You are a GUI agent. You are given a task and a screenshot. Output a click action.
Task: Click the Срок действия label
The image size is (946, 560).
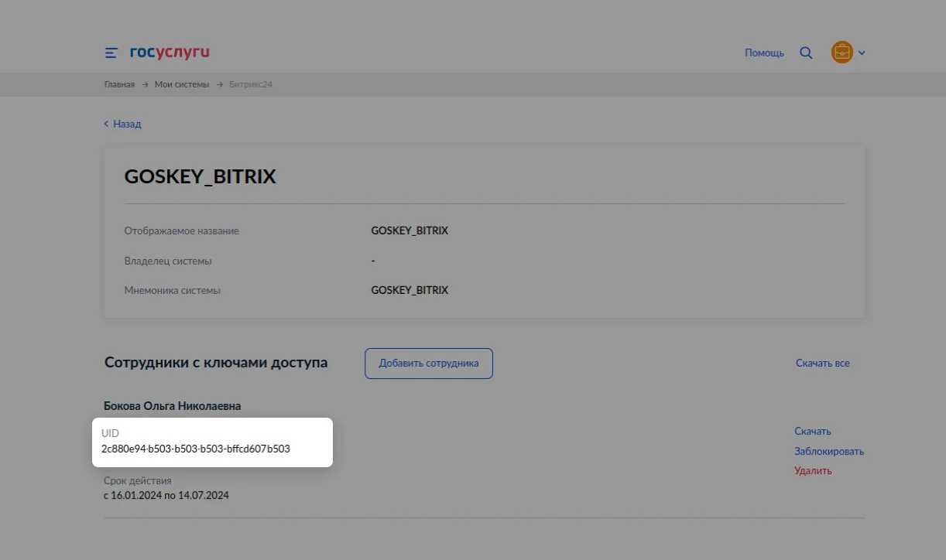tap(138, 480)
